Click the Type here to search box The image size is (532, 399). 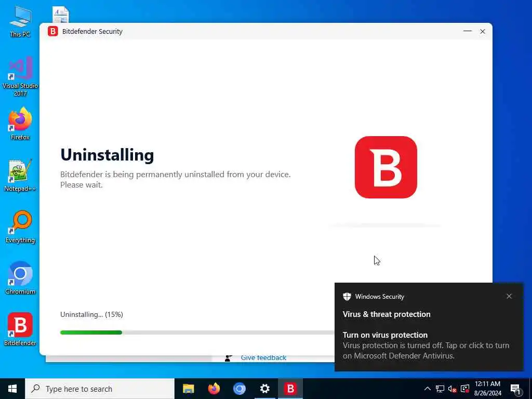pyautogui.click(x=100, y=389)
